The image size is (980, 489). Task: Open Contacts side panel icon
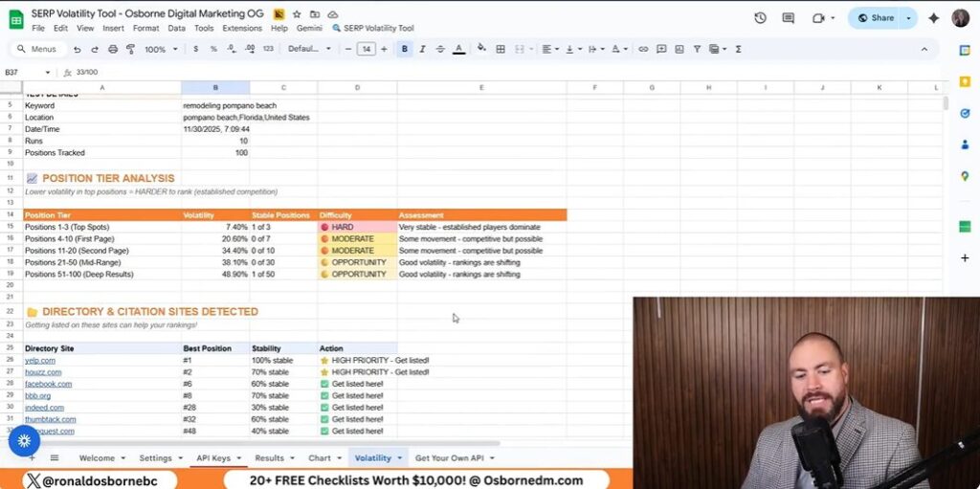tap(965, 144)
